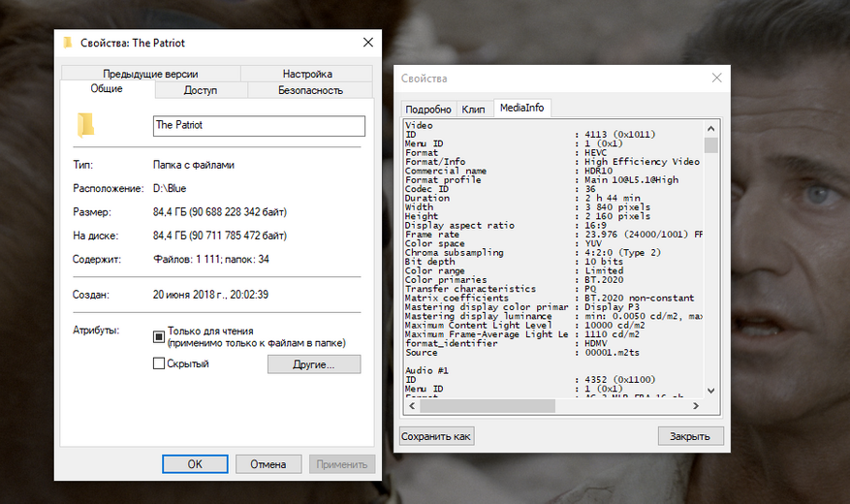Viewport: 850px width, 504px height.
Task: Confirm with the OK button
Action: tap(195, 464)
